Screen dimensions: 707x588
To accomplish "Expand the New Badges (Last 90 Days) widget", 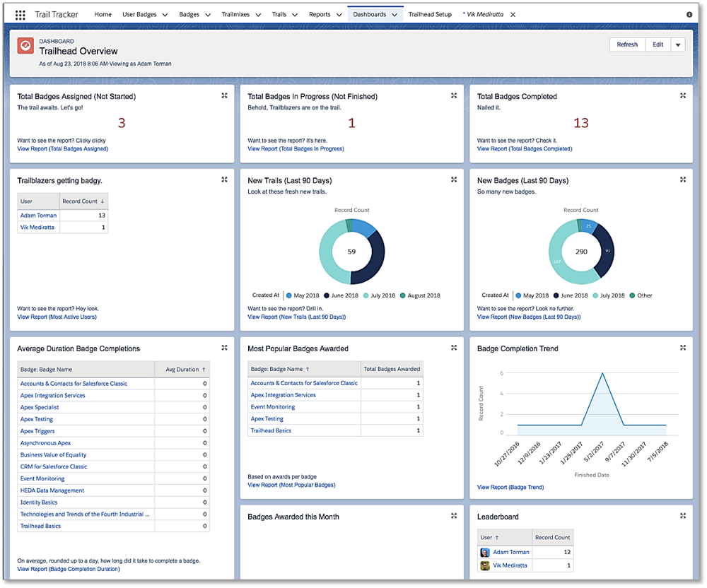I will 683,180.
